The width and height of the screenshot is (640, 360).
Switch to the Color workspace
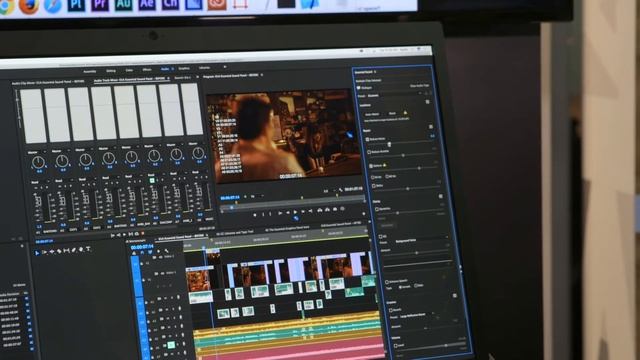129,70
